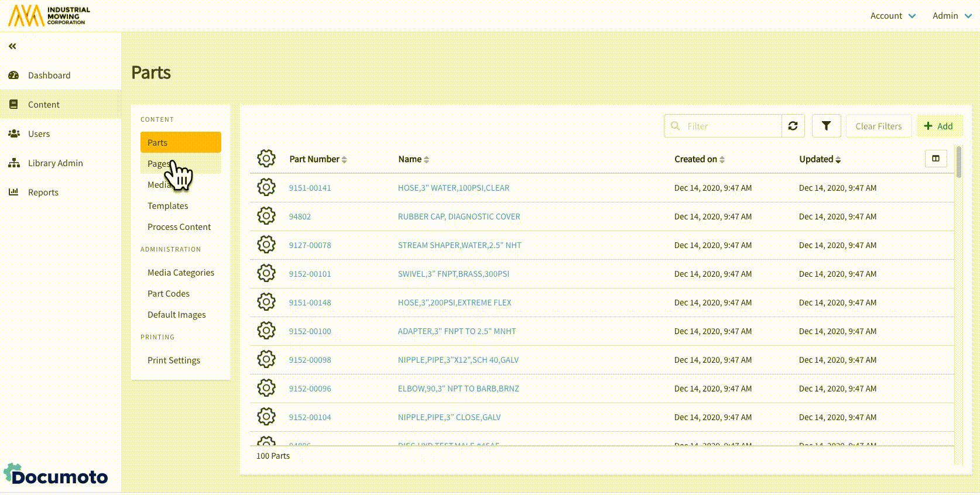Open the funnel filter options
The image size is (980, 495).
[x=826, y=126]
